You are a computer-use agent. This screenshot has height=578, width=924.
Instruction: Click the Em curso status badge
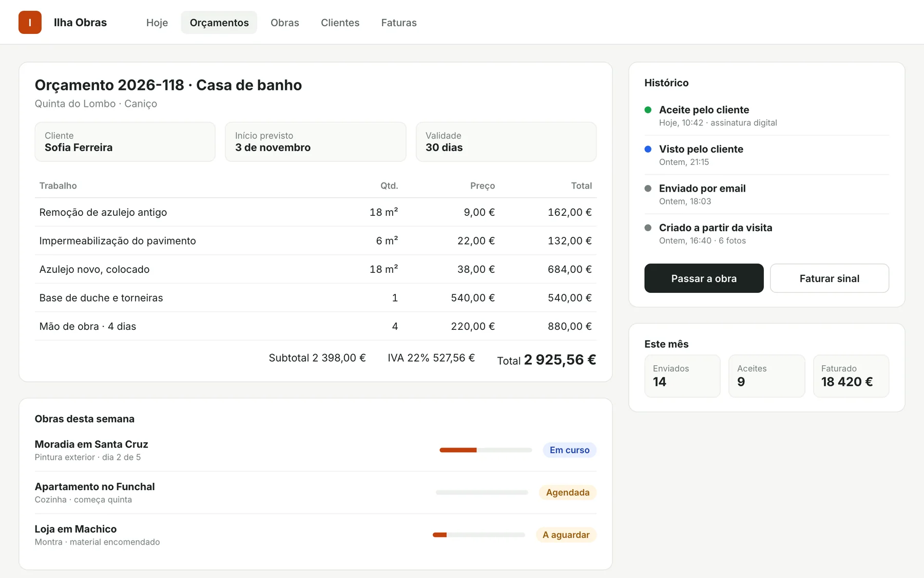[x=570, y=450]
